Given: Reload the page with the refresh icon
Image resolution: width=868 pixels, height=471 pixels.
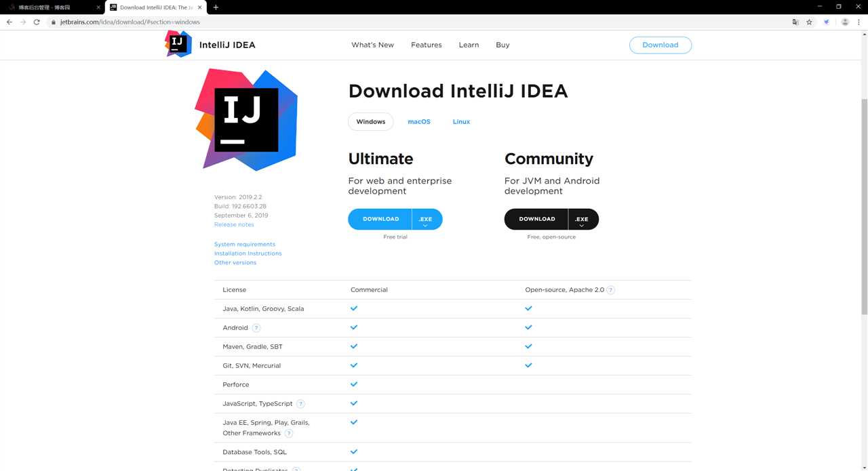Looking at the screenshot, I should coord(37,22).
